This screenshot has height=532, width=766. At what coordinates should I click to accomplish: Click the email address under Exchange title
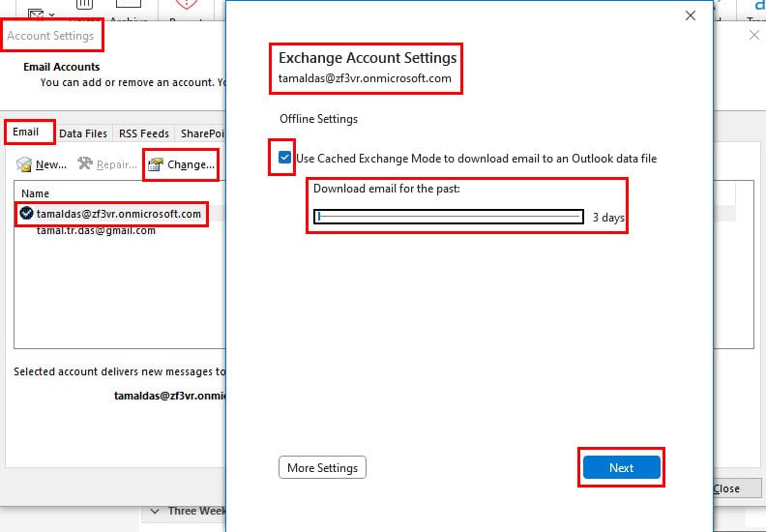point(365,78)
